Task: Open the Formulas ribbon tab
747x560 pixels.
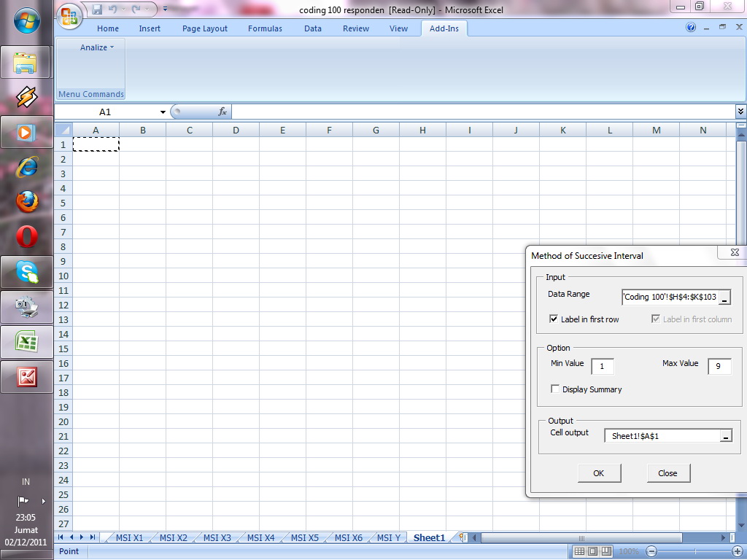Action: pyautogui.click(x=265, y=28)
